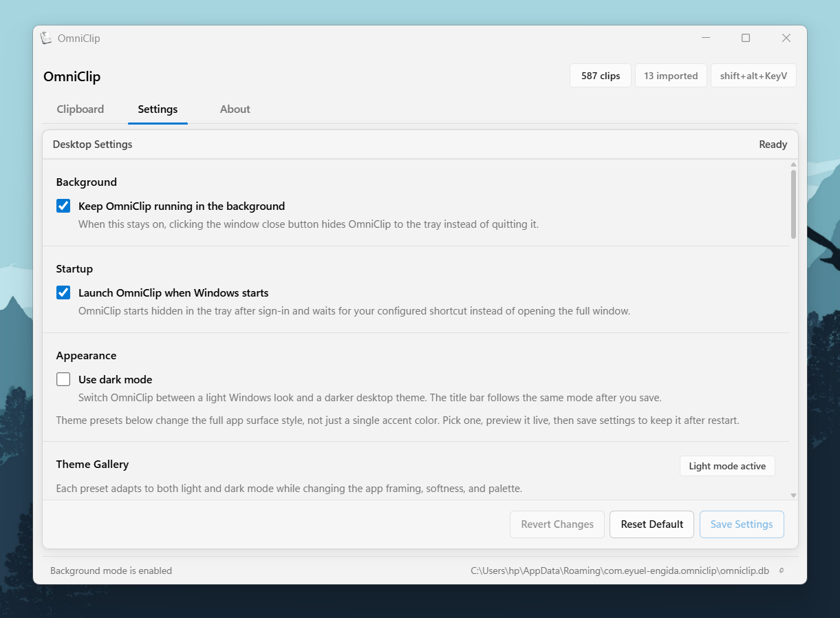Viewport: 840px width, 618px height.
Task: Click the omniclip.db file path text
Action: point(620,571)
